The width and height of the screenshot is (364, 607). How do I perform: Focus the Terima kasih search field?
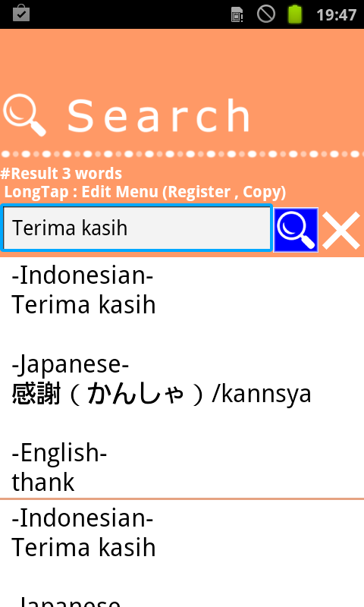pos(136,228)
